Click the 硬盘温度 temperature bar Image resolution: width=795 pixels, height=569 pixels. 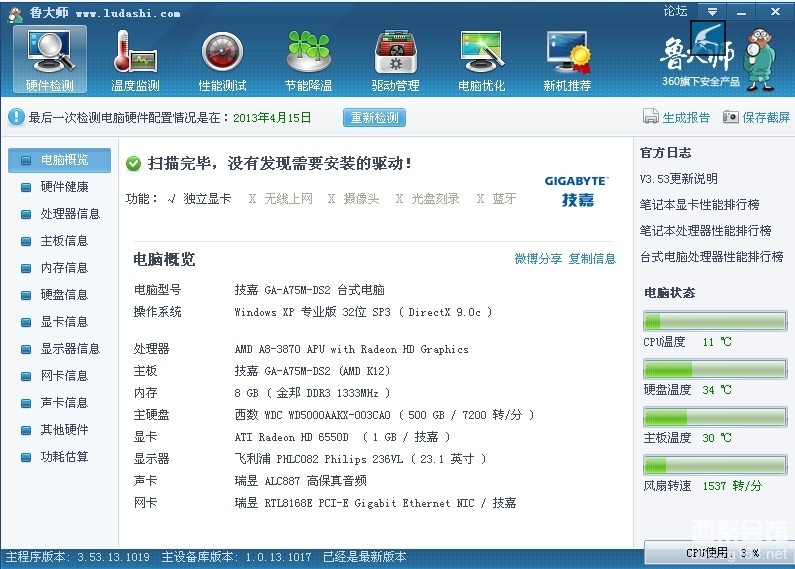(x=715, y=369)
